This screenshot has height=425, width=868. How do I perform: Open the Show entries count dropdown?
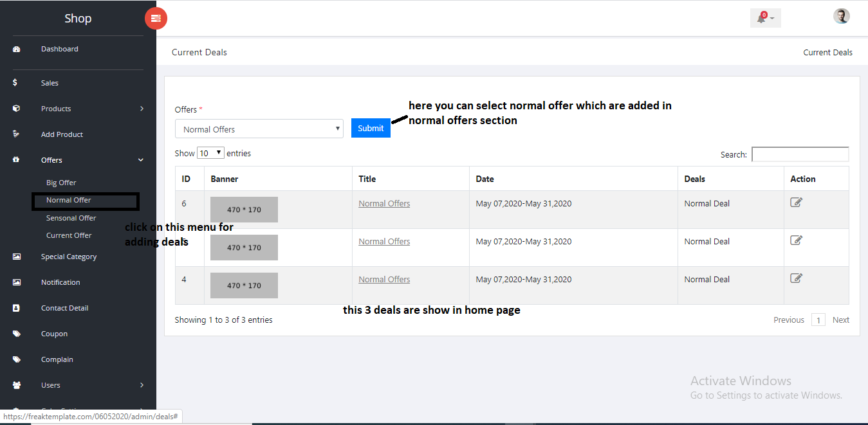[x=210, y=154]
